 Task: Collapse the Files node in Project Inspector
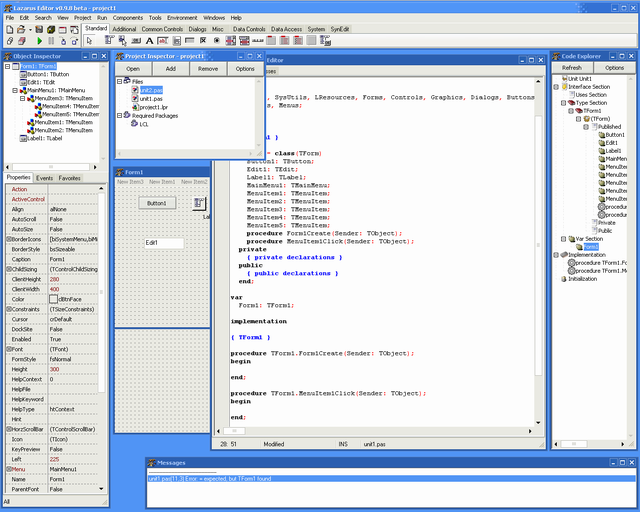(x=120, y=81)
